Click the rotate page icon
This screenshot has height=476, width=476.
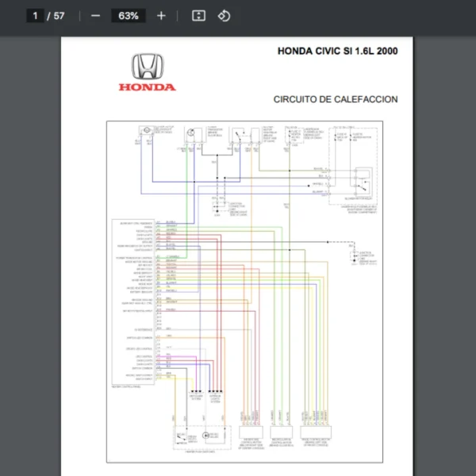point(224,16)
